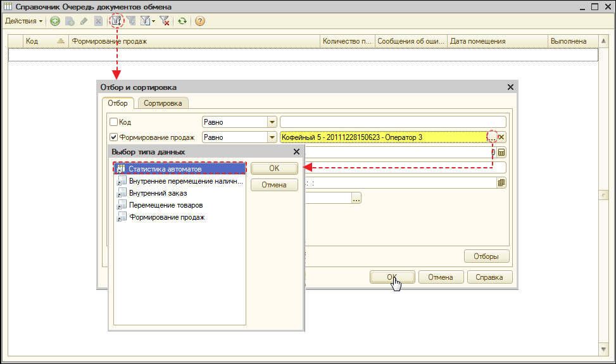Click the Перемещение товаров document icon
The height and width of the screenshot is (364, 616).
[x=122, y=205]
